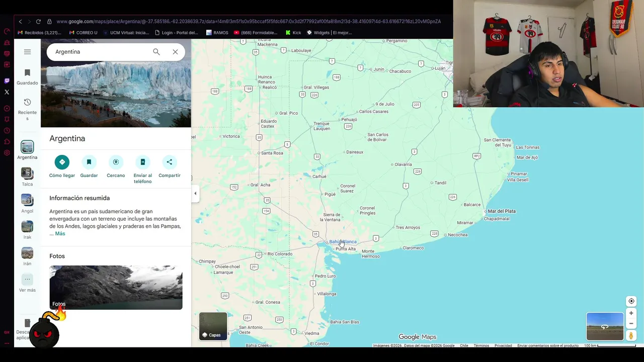Open the Formidable YouTube bookmark
644x362 pixels.
coord(256,33)
